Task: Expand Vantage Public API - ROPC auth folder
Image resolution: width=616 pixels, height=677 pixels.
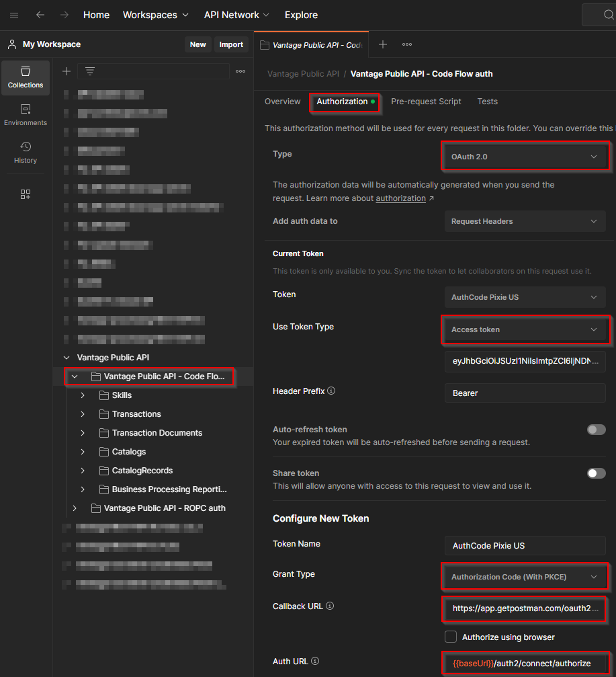Action: (75, 508)
